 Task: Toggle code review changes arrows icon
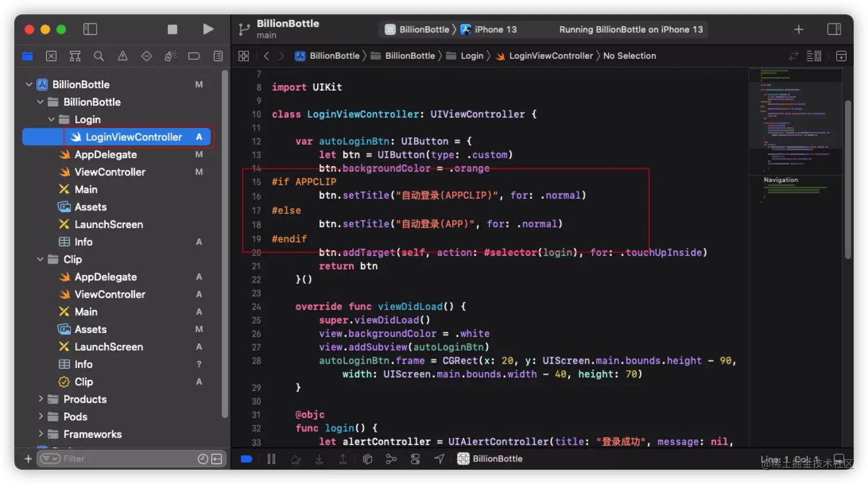tap(793, 56)
